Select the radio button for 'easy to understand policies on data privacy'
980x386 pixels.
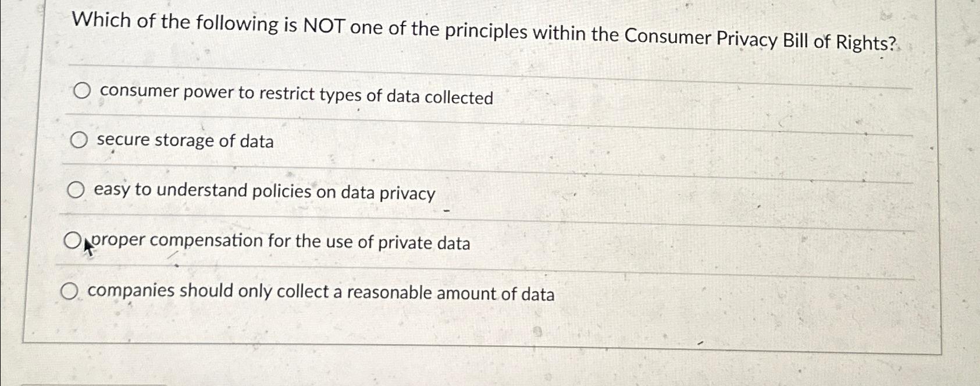tap(76, 190)
